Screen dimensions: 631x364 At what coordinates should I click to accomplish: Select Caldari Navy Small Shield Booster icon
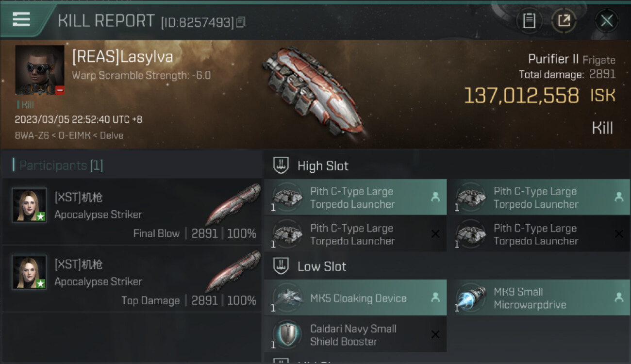pos(287,335)
